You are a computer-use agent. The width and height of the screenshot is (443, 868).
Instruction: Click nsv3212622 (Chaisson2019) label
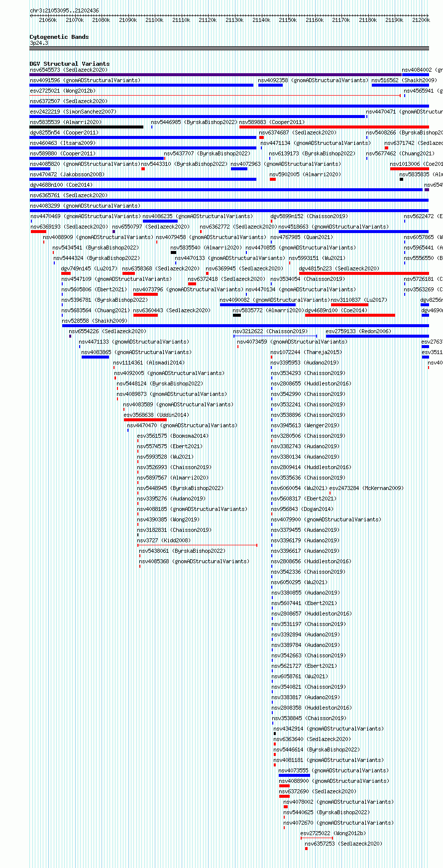click(270, 331)
